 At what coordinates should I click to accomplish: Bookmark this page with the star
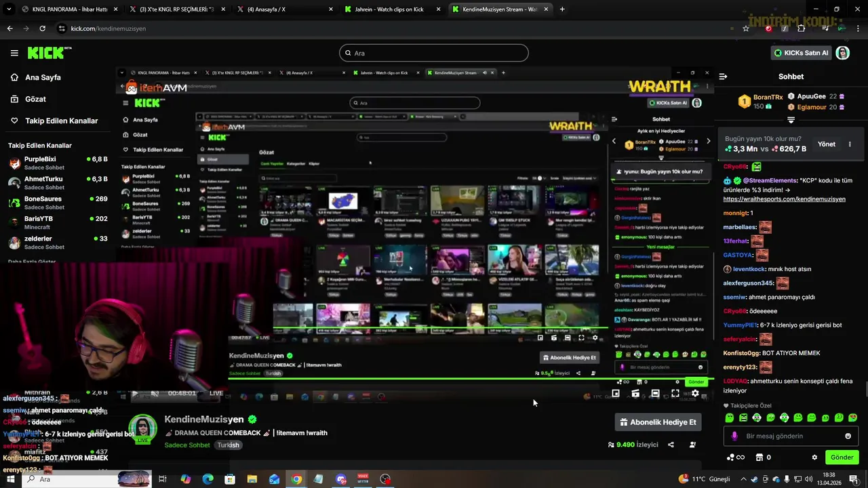(x=746, y=28)
